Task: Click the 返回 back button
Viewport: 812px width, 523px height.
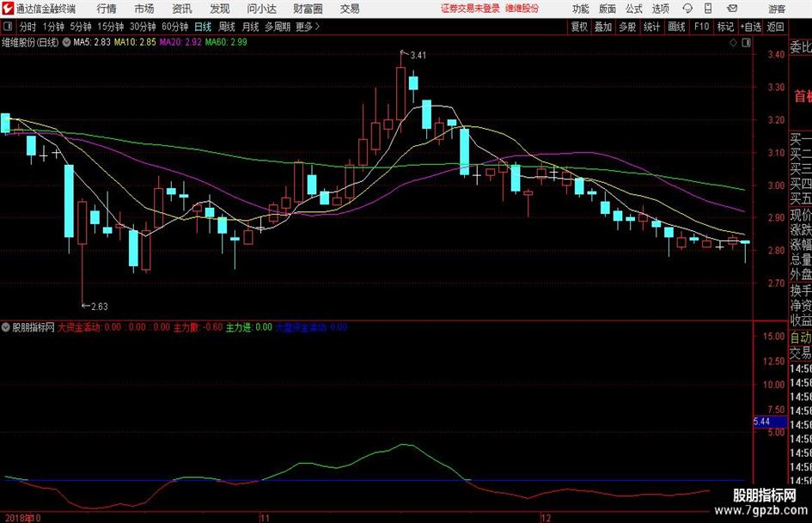Action: (775, 27)
